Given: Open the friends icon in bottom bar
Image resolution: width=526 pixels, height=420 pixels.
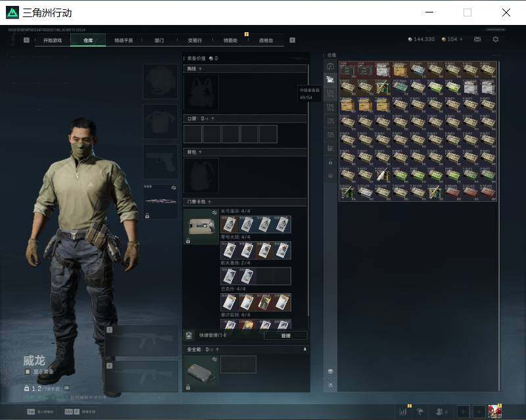Looking at the screenshot, I should pyautogui.click(x=440, y=411).
